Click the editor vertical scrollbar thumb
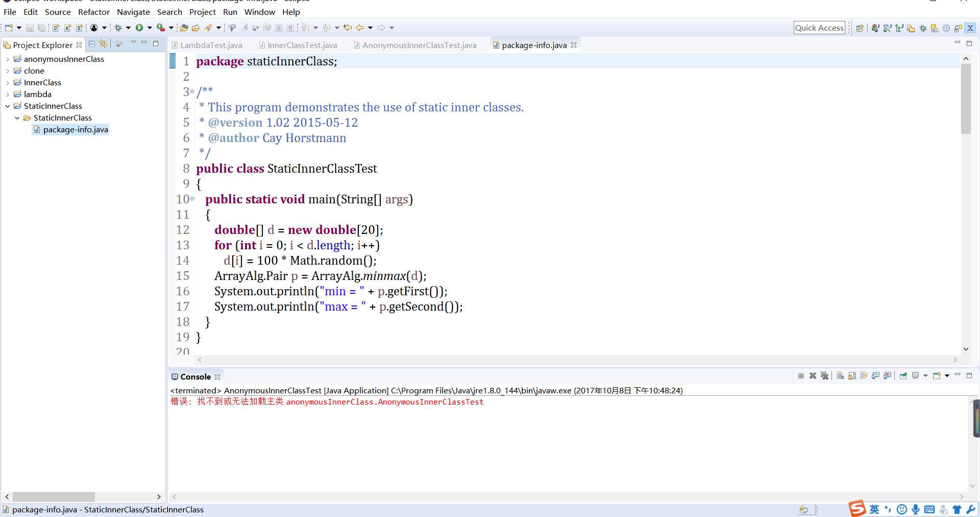Image resolution: width=980 pixels, height=517 pixels. 966,99
